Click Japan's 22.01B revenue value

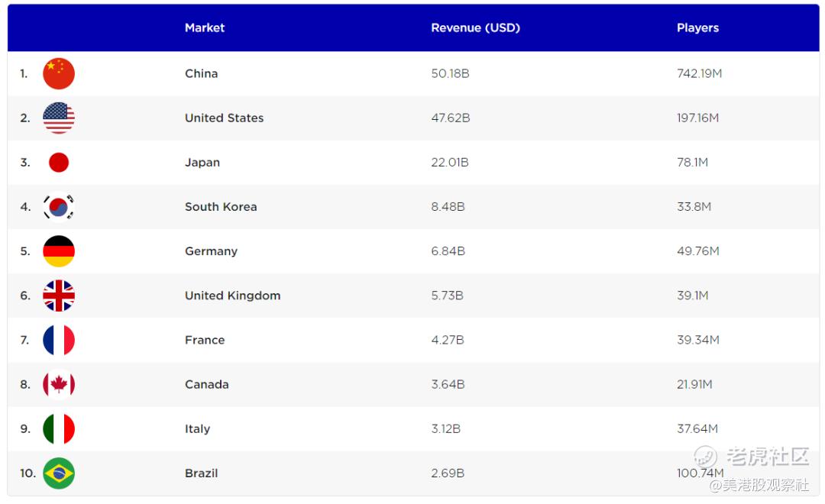click(x=450, y=162)
